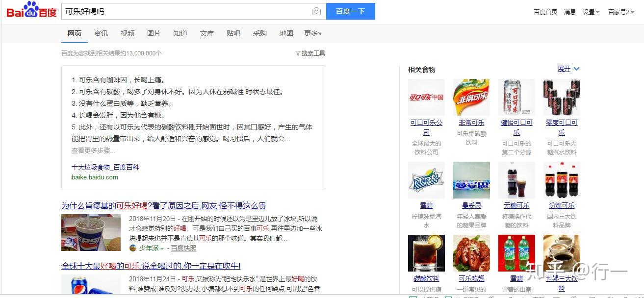Switch to the 知道 tab
This screenshot has height=298, width=644.
180,33
